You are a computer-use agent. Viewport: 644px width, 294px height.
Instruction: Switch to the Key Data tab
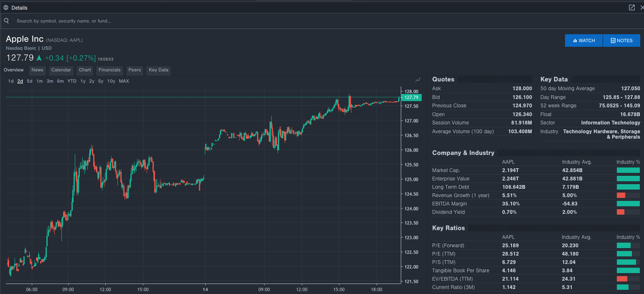click(158, 70)
